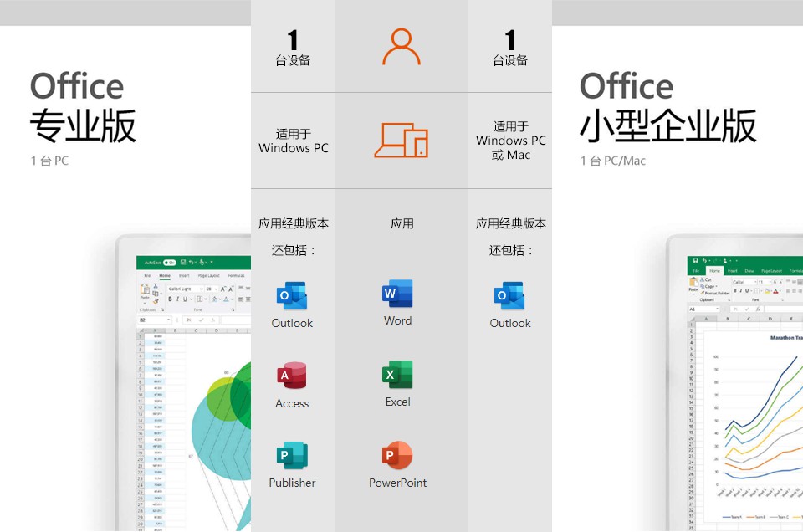Screen dimensions: 803x532
Task: Click the "Office 小型企业版" heading
Action: (667, 107)
